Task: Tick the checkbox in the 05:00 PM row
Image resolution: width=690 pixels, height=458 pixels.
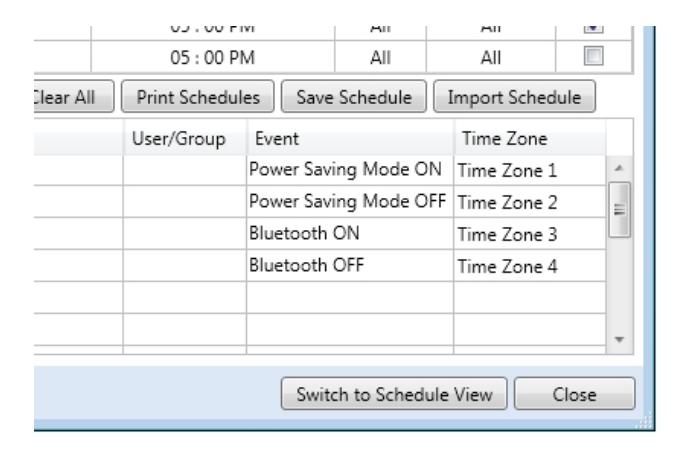Action: click(x=593, y=56)
